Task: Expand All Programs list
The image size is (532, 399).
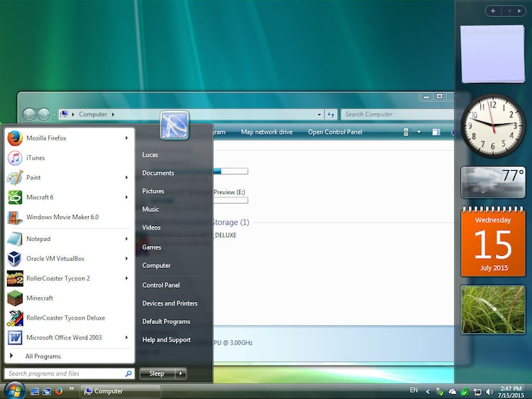Action: pyautogui.click(x=43, y=356)
